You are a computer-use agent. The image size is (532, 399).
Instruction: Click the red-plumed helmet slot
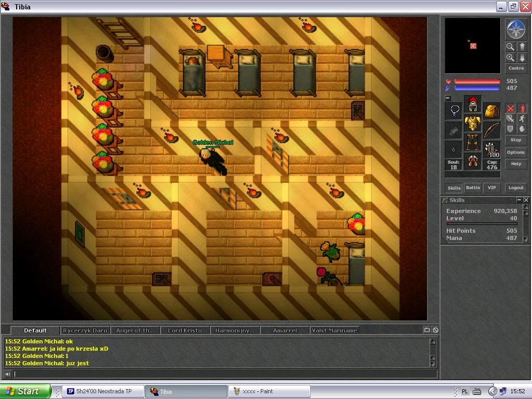pos(473,104)
